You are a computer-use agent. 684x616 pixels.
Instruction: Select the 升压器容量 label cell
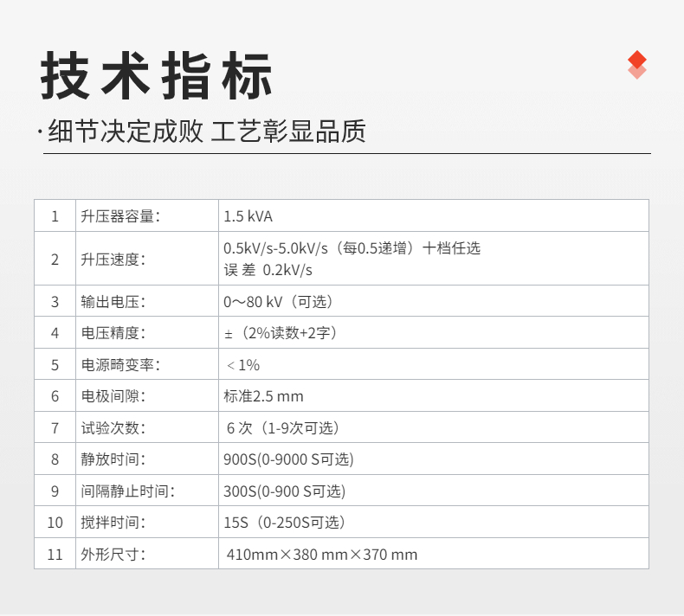(120, 216)
